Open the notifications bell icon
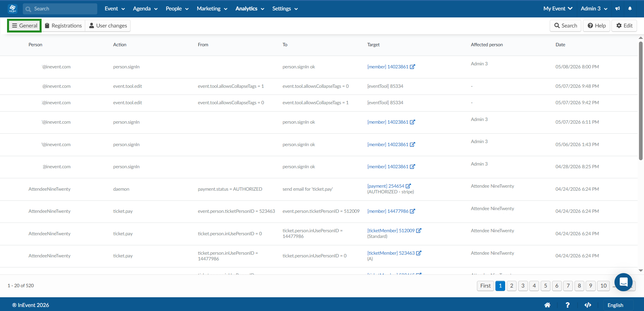Viewport: 644px width, 311px height. pos(630,9)
